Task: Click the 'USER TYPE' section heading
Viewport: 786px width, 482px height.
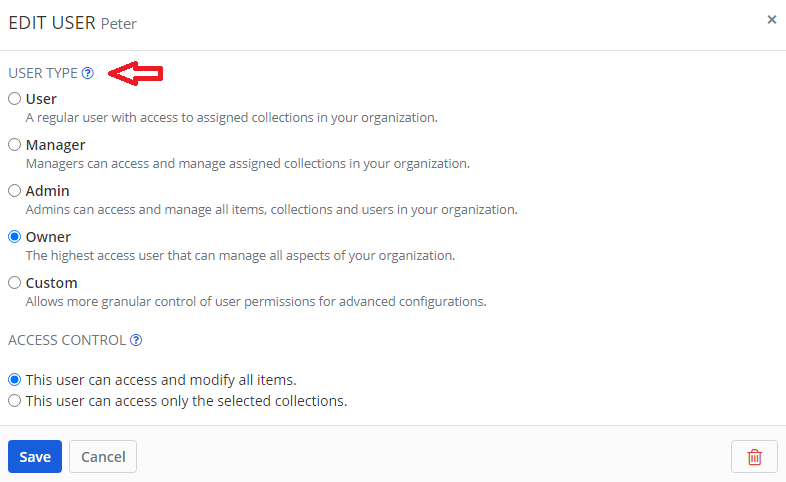Action: pyautogui.click(x=43, y=73)
